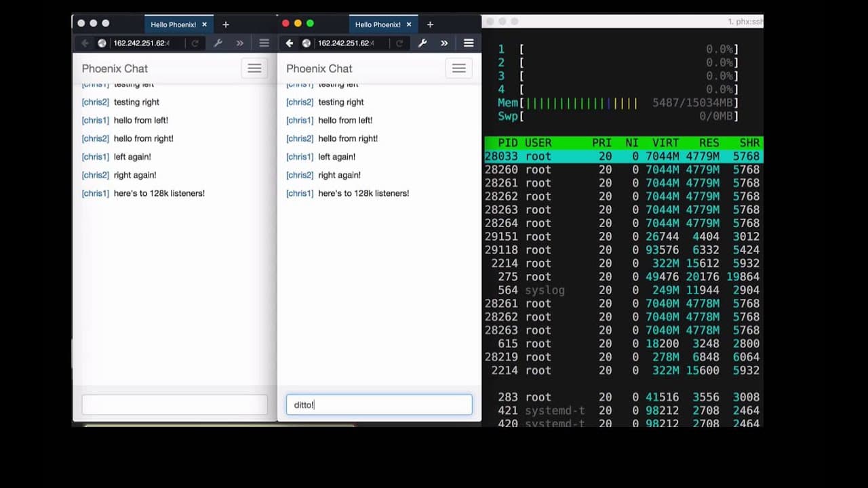Click htop Swp usage meter
The height and width of the screenshot is (488, 868).
pos(618,117)
